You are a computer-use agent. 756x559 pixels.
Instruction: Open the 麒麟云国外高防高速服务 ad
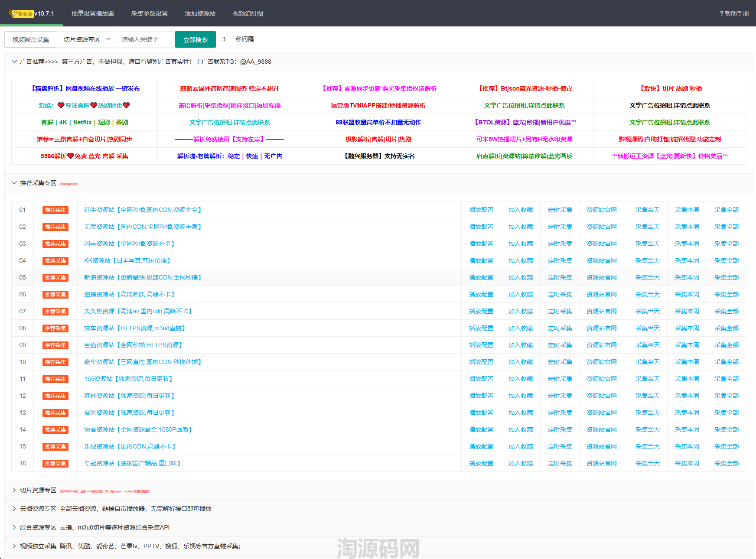(x=230, y=88)
